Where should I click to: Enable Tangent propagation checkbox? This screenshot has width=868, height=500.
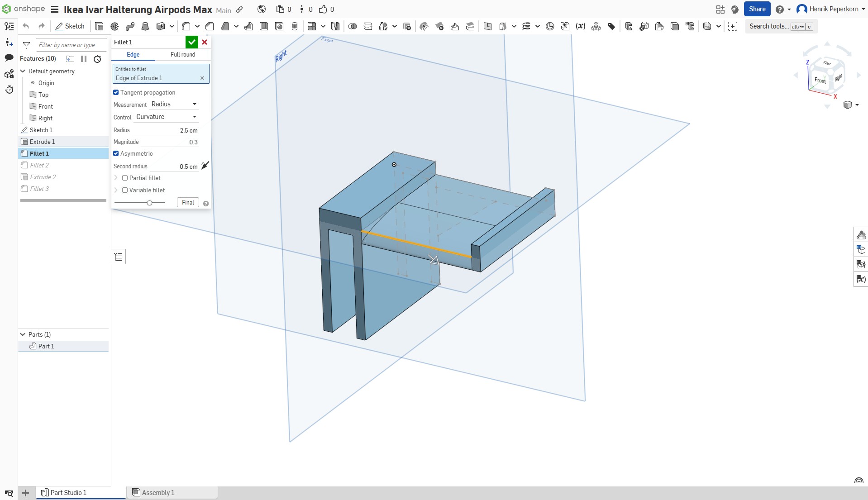pos(116,92)
